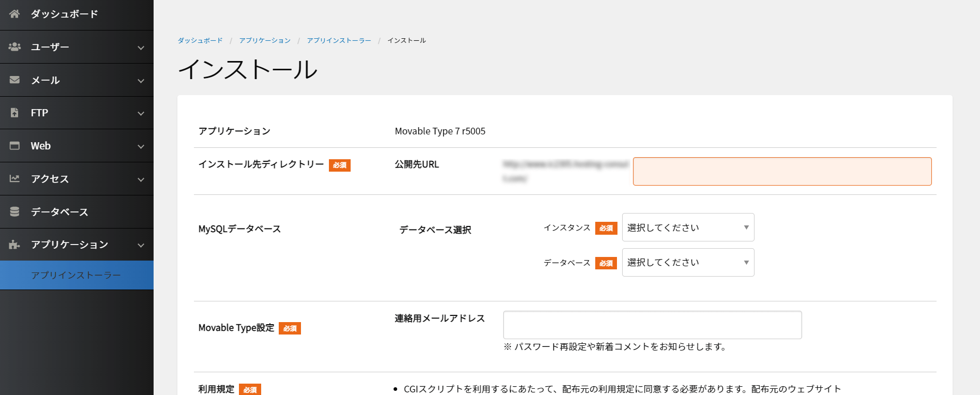Click the MySQLデータベース label
The image size is (980, 395).
[239, 229]
